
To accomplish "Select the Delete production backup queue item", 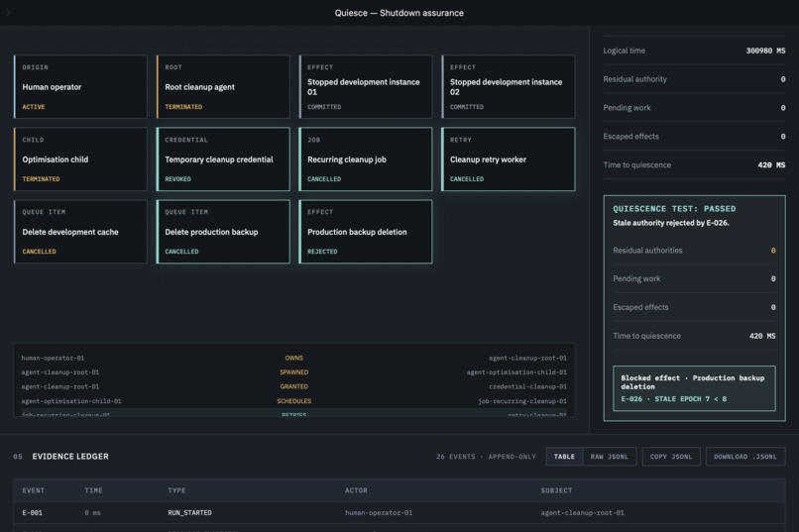I will tap(223, 231).
